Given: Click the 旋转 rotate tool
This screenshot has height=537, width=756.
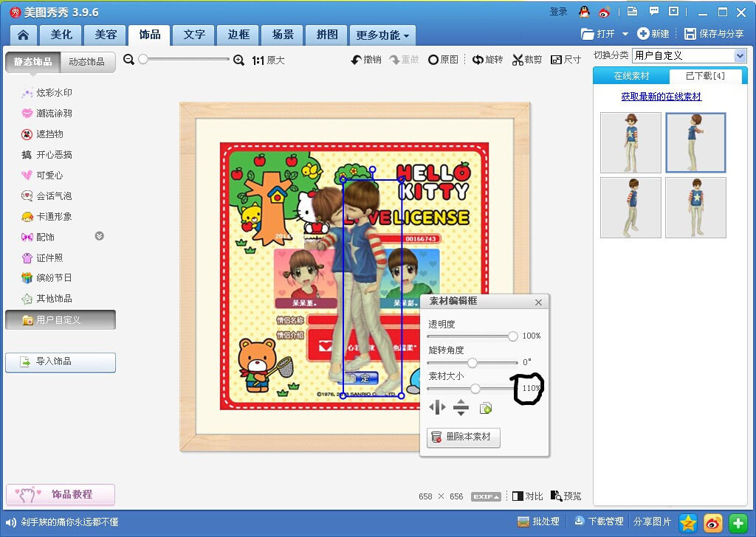Looking at the screenshot, I should 487,59.
